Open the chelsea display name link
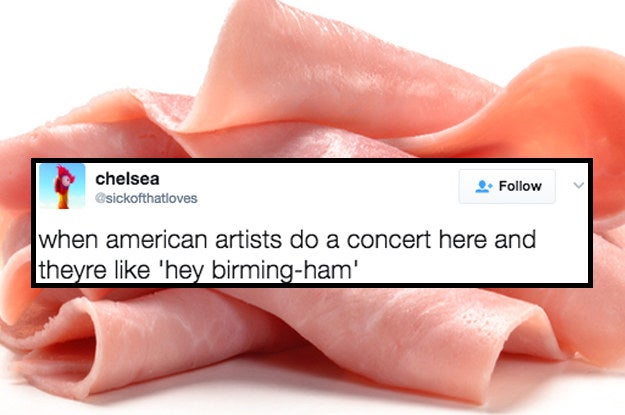Viewport: 625px width, 415px height. click(127, 179)
